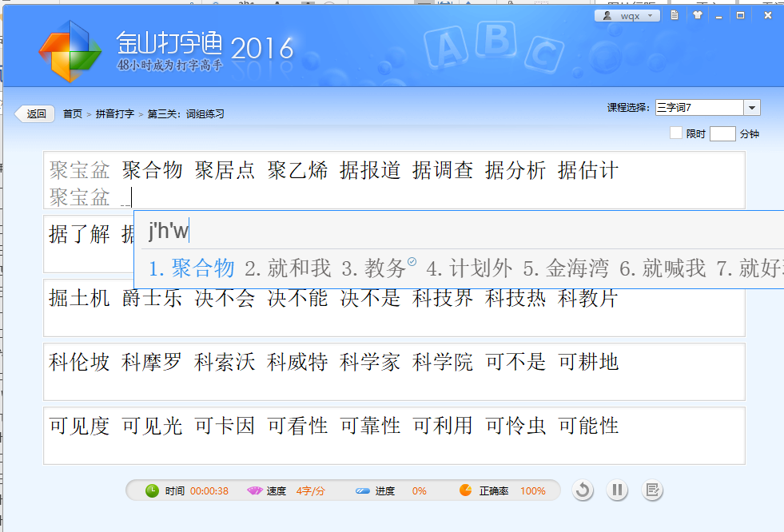Expand the wqx account dropdown arrow
Image resolution: width=784 pixels, height=532 pixels.
click(649, 14)
